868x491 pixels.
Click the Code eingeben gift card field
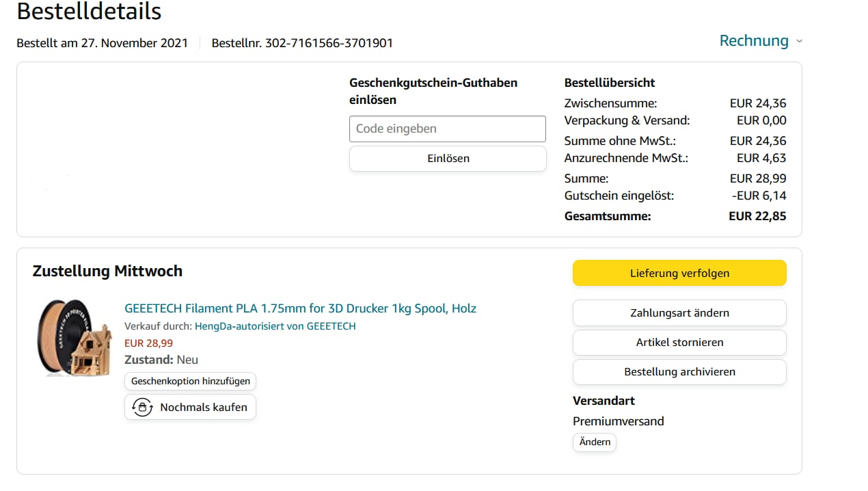click(x=447, y=129)
